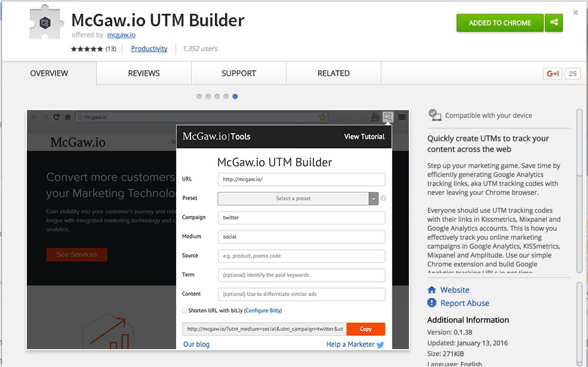Click the orange Copy button

tap(365, 329)
